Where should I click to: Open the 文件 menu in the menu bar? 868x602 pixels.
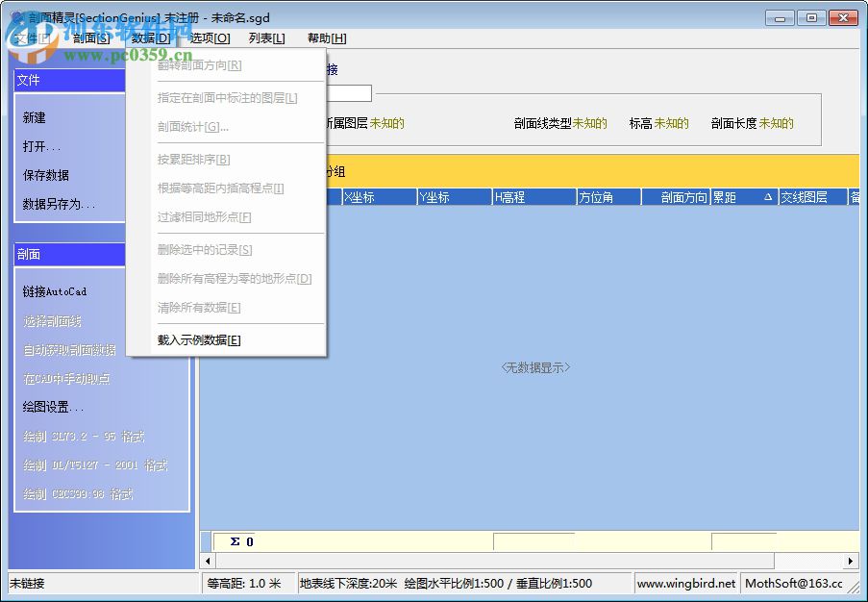(29, 38)
